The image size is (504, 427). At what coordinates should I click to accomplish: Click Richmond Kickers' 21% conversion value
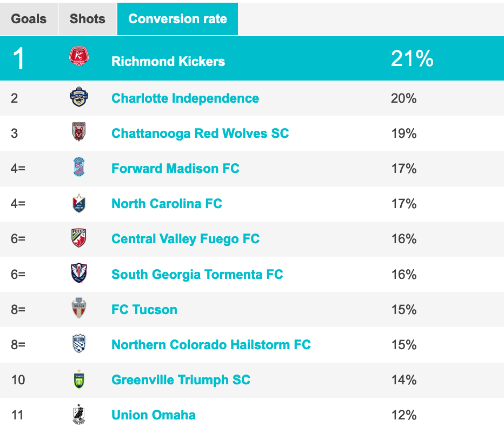coord(412,59)
